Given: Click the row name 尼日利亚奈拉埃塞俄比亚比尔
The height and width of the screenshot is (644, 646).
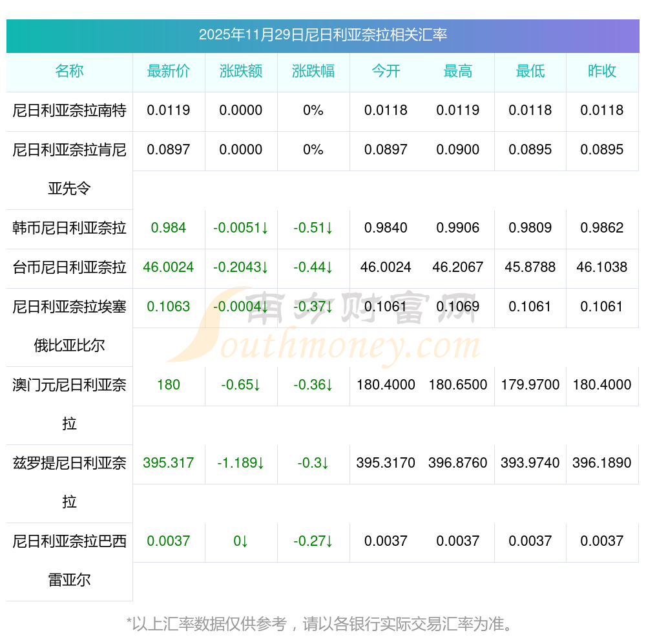Looking at the screenshot, I should 69,326.
